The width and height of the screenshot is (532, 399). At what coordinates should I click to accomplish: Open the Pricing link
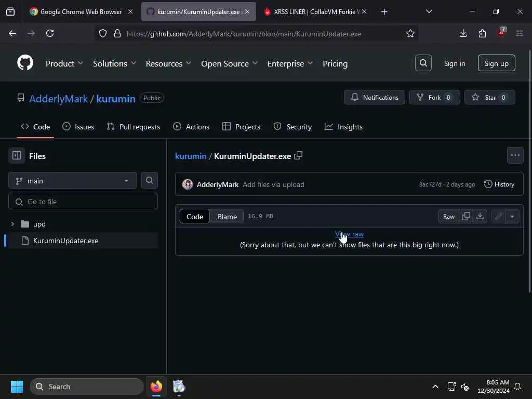pos(335,63)
